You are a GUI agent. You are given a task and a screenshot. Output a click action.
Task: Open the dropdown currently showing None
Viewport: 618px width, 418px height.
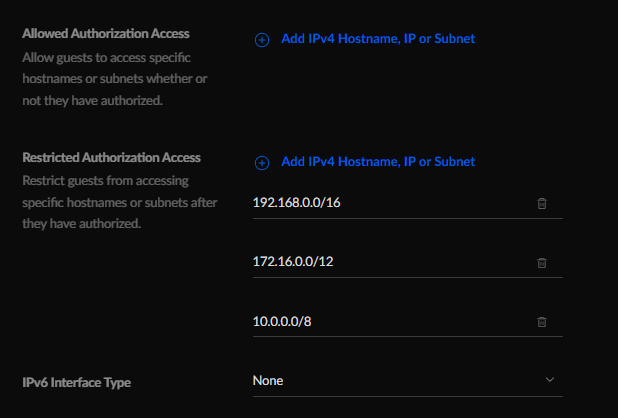[x=408, y=381]
